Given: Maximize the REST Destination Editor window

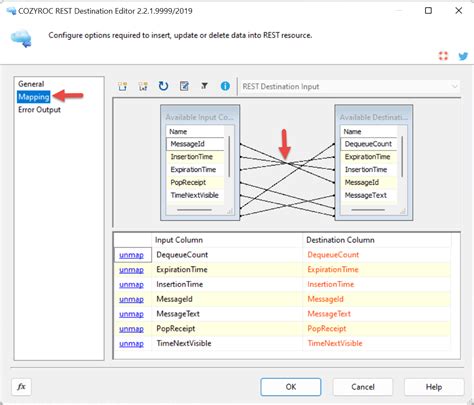Looking at the screenshot, I should 428,11.
